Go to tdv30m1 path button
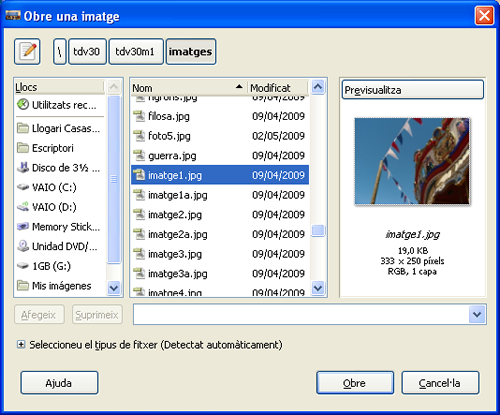 [136, 52]
